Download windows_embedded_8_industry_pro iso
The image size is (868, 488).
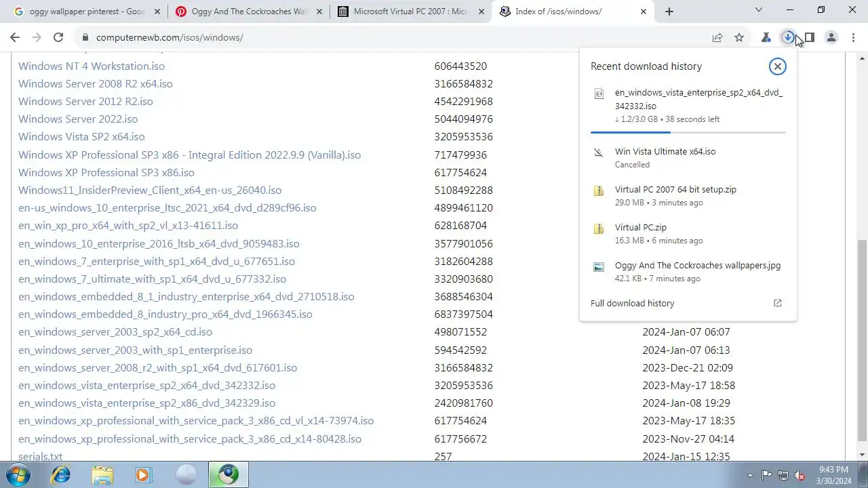coord(165,314)
